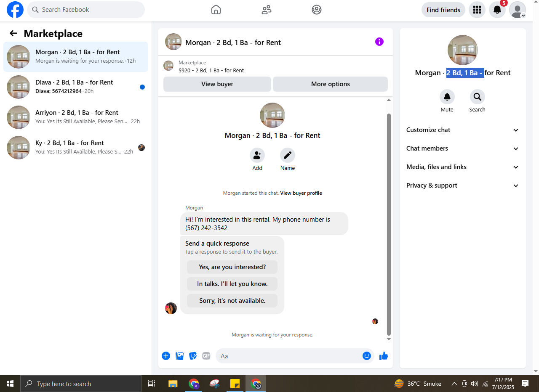539x392 pixels.
Task: Click the More options button
Action: pyautogui.click(x=331, y=84)
